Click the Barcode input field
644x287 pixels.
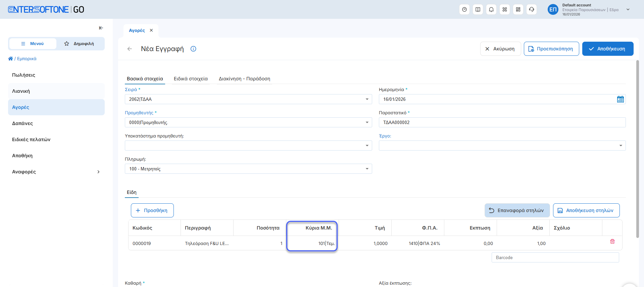point(555,257)
